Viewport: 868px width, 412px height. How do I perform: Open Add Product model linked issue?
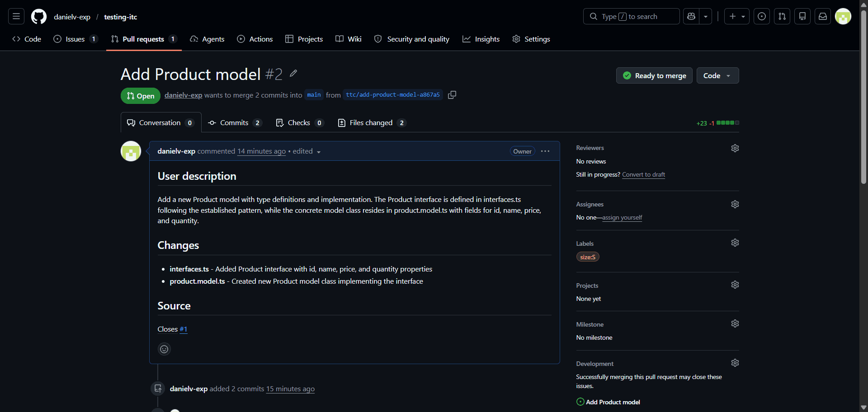click(613, 402)
